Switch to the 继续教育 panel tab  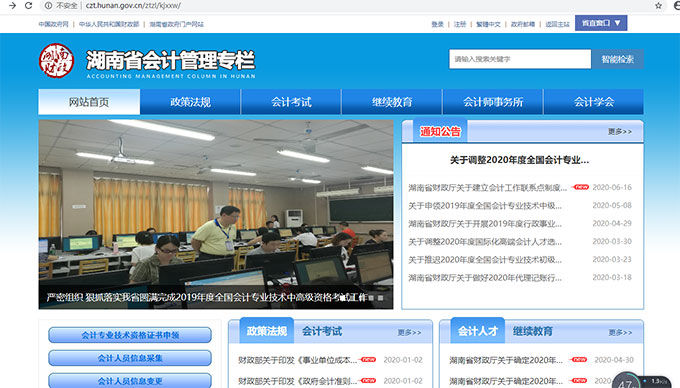pos(533,331)
